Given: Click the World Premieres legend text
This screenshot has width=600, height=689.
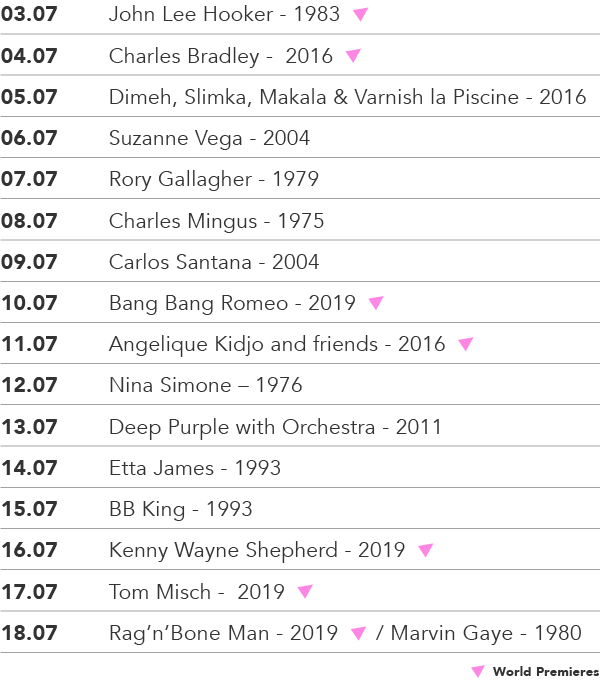Looking at the screenshot, I should pos(546,671).
